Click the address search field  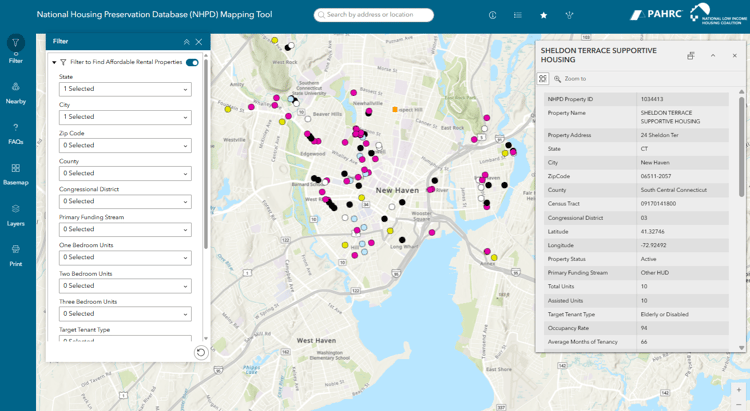click(378, 15)
